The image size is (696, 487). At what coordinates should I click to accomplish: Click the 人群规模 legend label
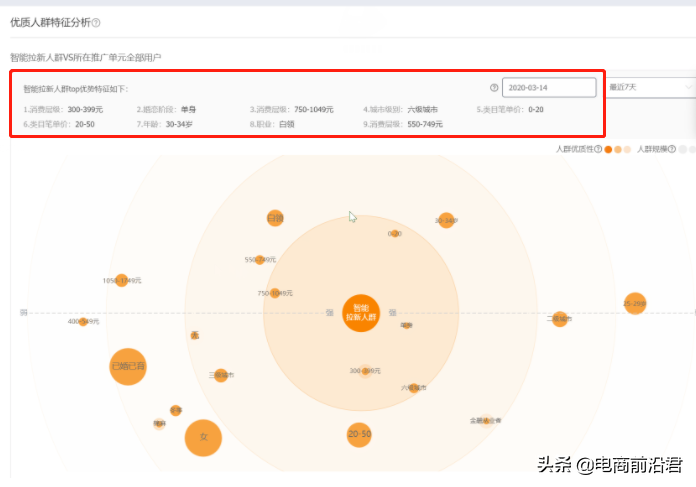(x=652, y=150)
